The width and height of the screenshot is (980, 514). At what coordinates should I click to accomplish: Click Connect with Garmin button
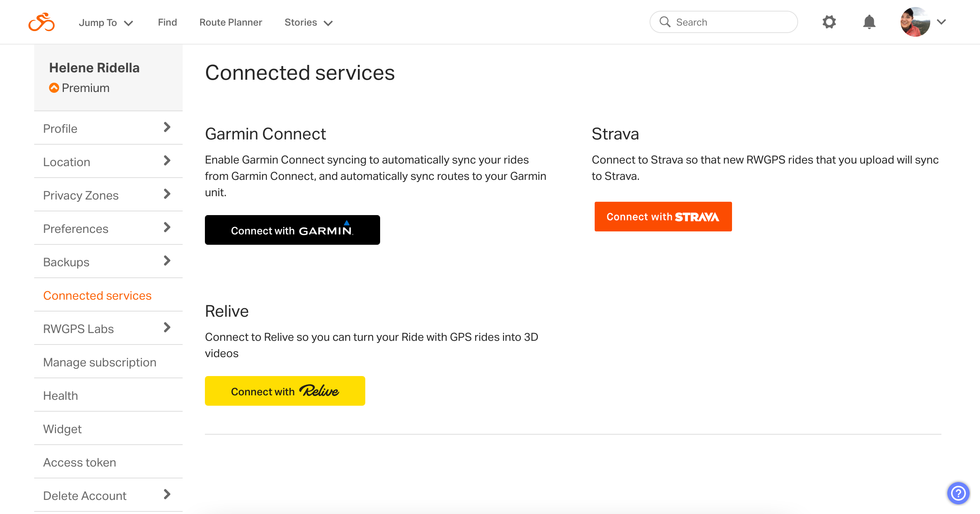(x=293, y=229)
